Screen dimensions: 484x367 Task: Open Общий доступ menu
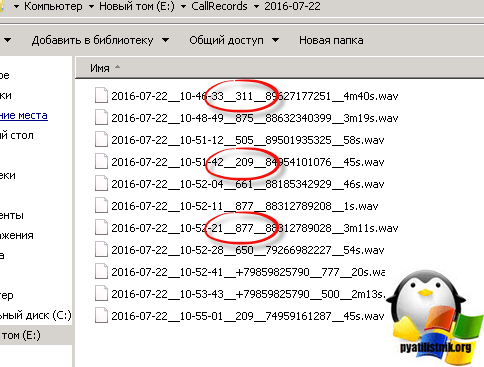(226, 40)
